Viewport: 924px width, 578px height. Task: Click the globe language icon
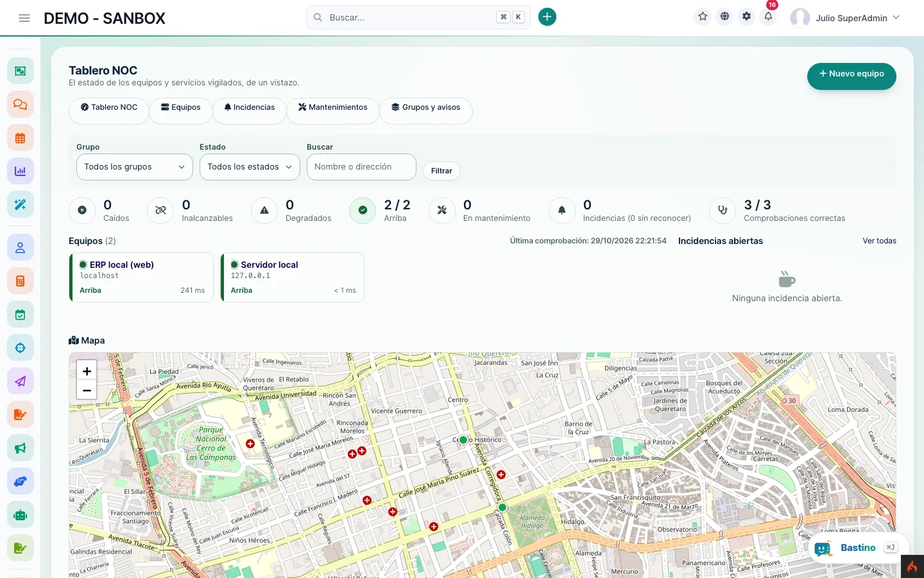[724, 17]
